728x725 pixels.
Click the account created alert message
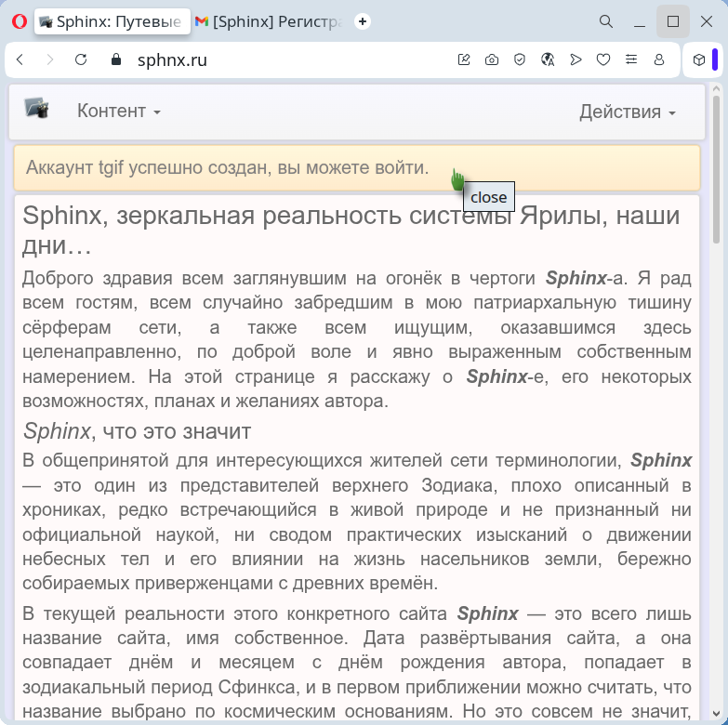[357, 168]
